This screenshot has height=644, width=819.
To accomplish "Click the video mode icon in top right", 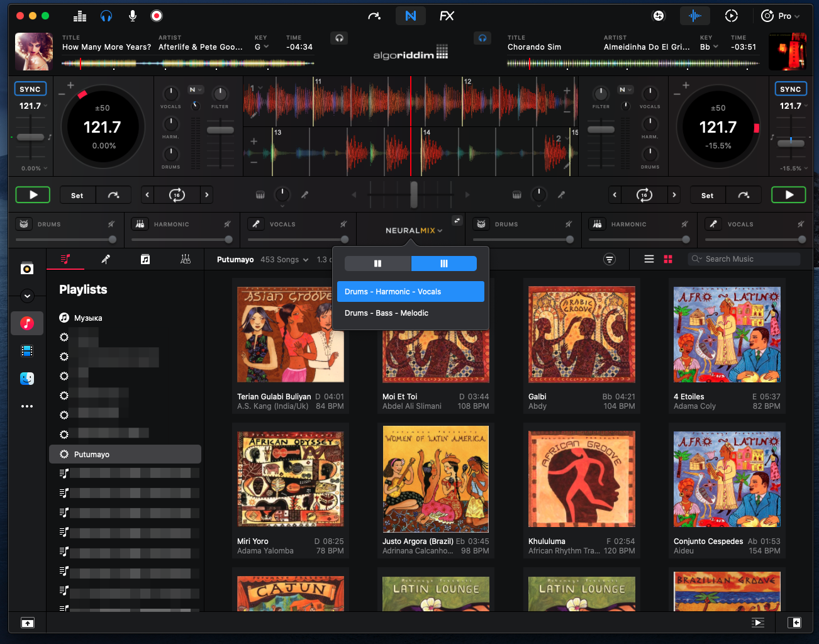I will point(731,16).
